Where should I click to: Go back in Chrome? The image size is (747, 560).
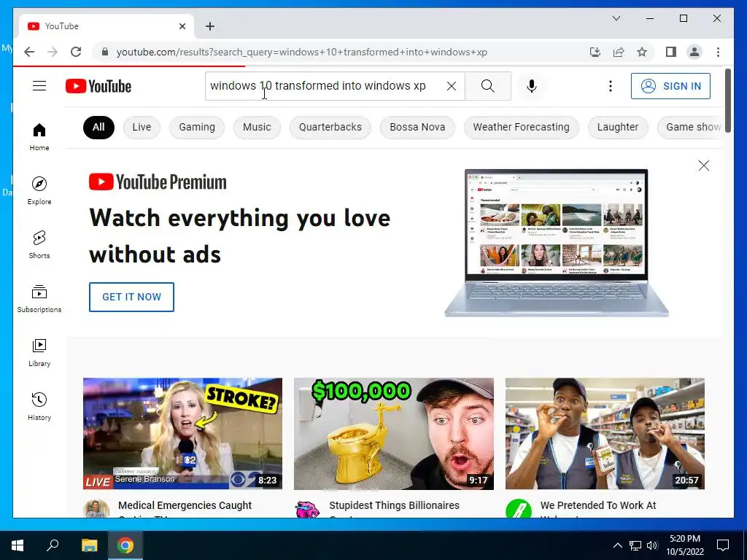click(x=29, y=52)
